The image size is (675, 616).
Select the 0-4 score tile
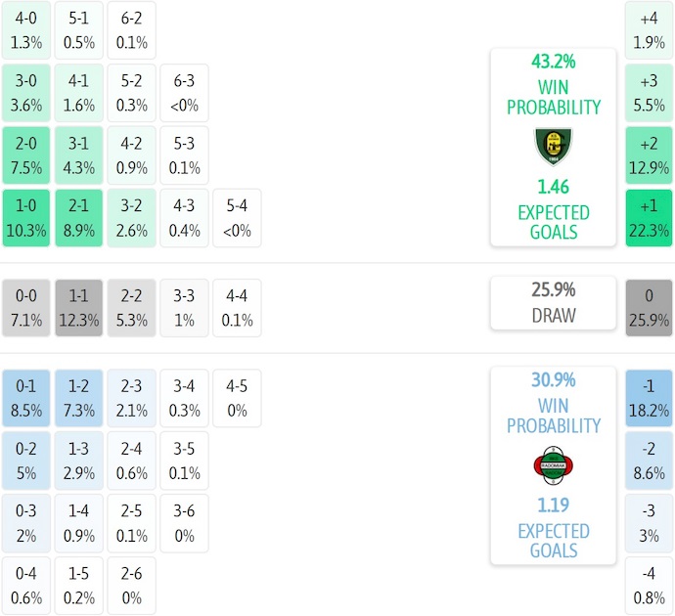pyautogui.click(x=26, y=586)
